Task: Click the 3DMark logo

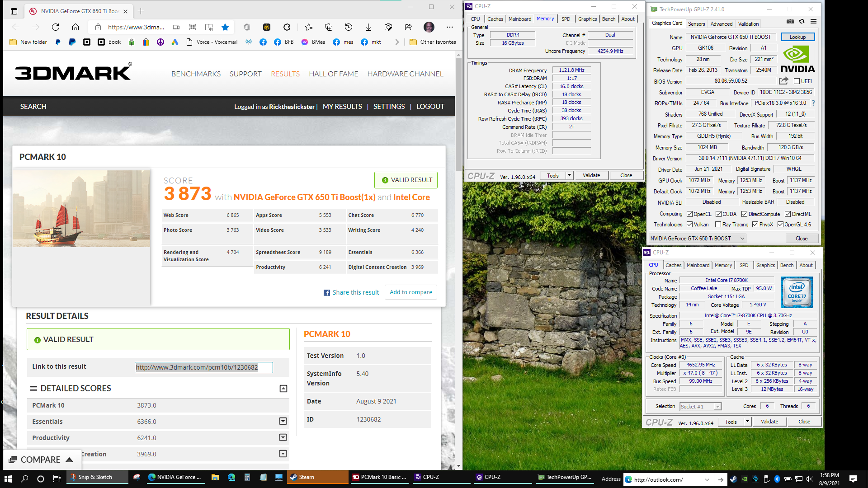Action: click(x=74, y=72)
